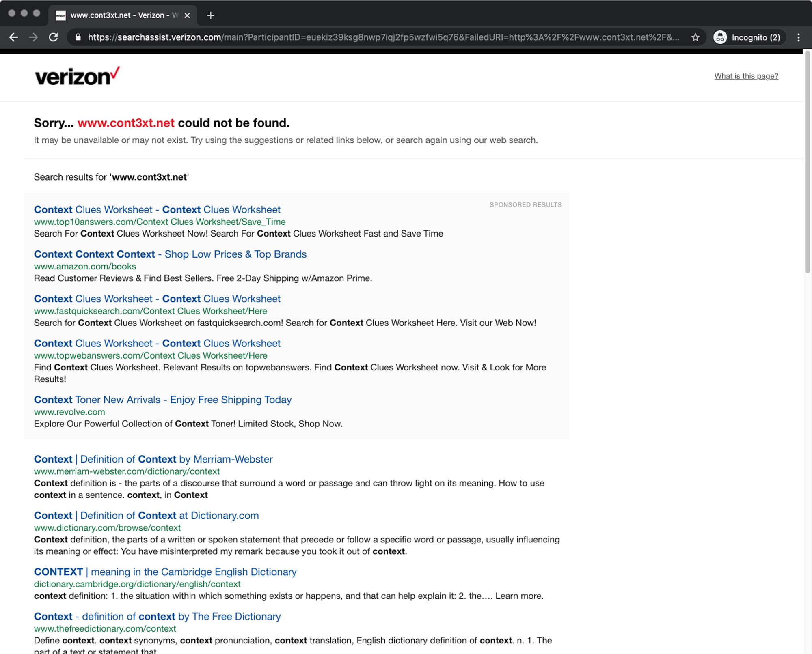The image size is (812, 654).
Task: Click the browser back arrow
Action: pos(13,37)
